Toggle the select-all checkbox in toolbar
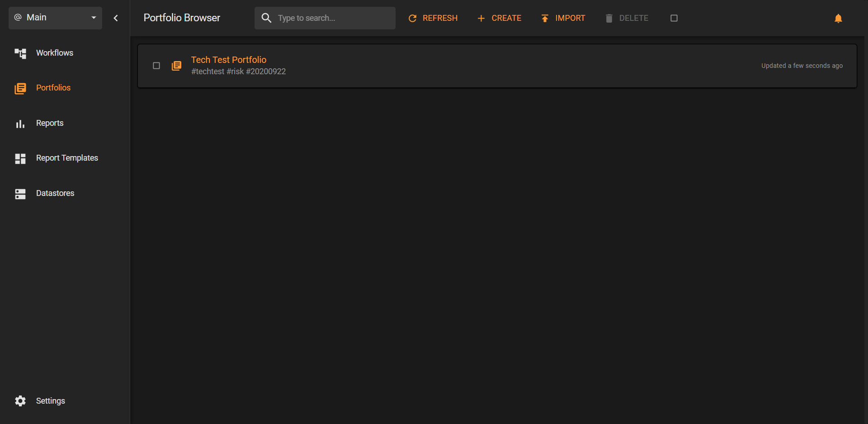This screenshot has width=868, height=424. coord(674,18)
